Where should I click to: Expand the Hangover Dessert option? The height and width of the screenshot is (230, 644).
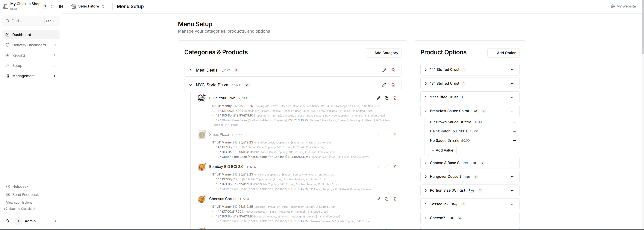pyautogui.click(x=426, y=177)
